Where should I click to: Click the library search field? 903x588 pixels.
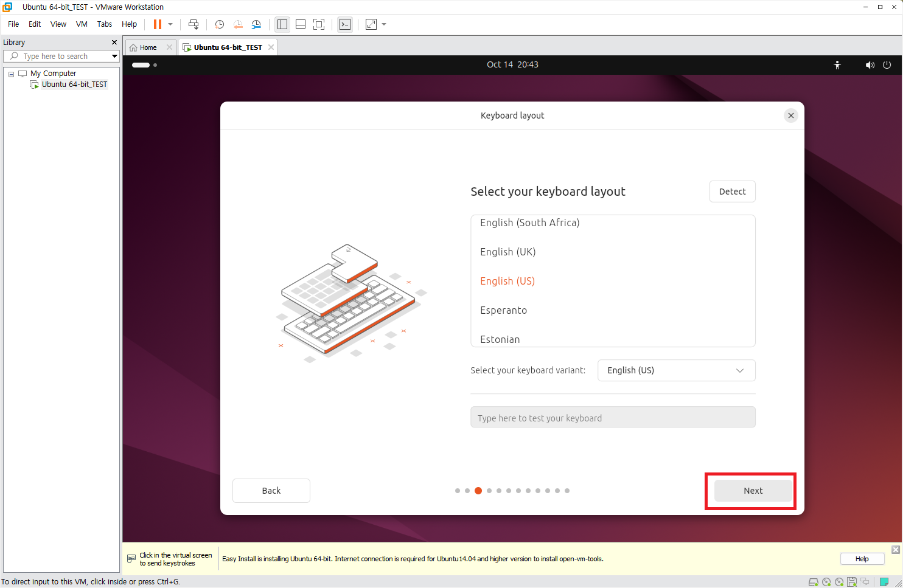click(x=61, y=56)
